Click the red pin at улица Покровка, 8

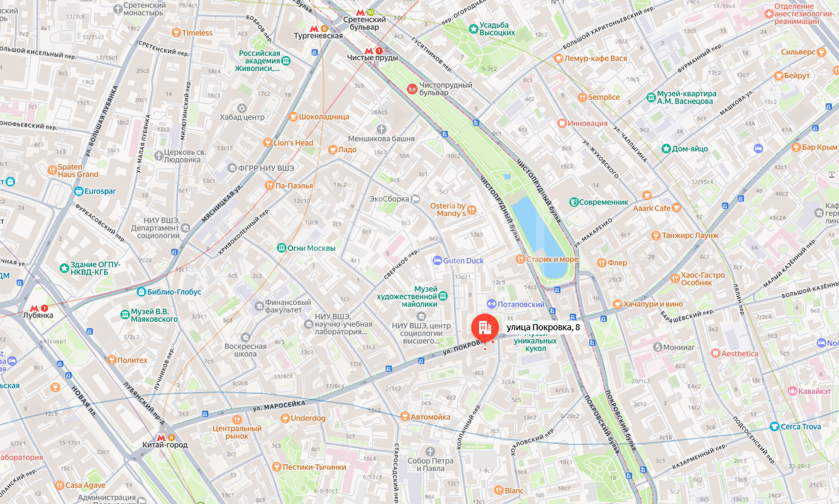coord(485,328)
